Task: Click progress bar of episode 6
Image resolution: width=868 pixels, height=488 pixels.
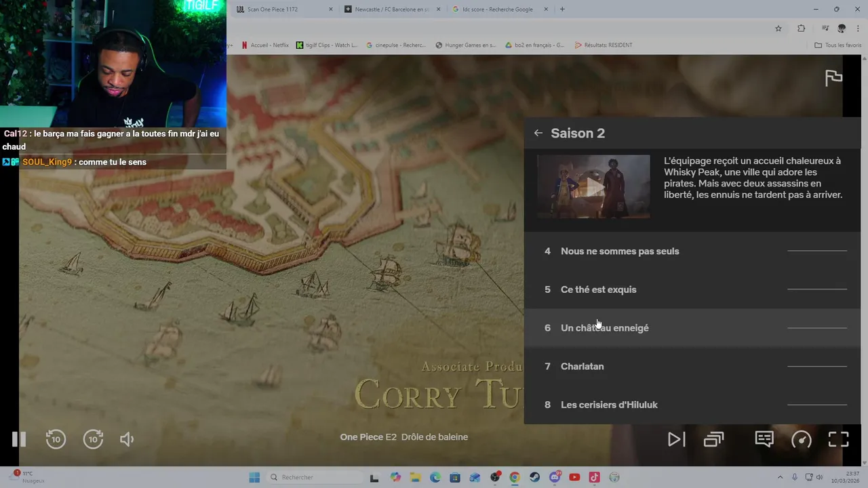Action: [817, 328]
